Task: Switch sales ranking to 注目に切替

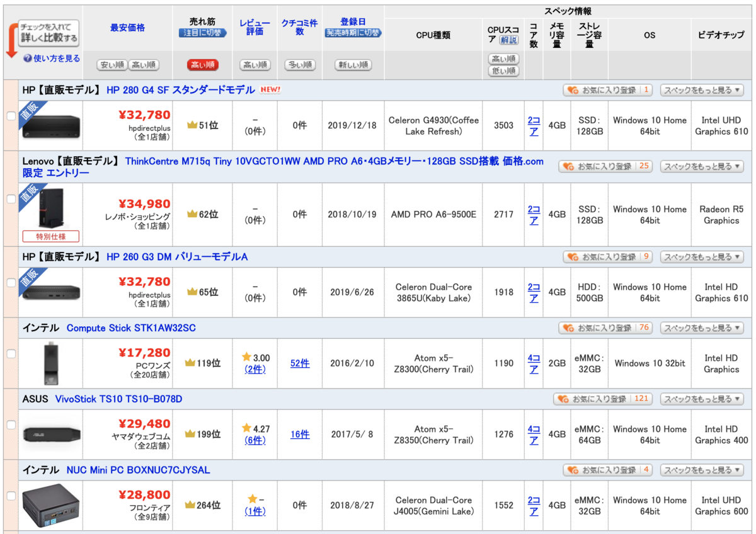Action: (202, 33)
